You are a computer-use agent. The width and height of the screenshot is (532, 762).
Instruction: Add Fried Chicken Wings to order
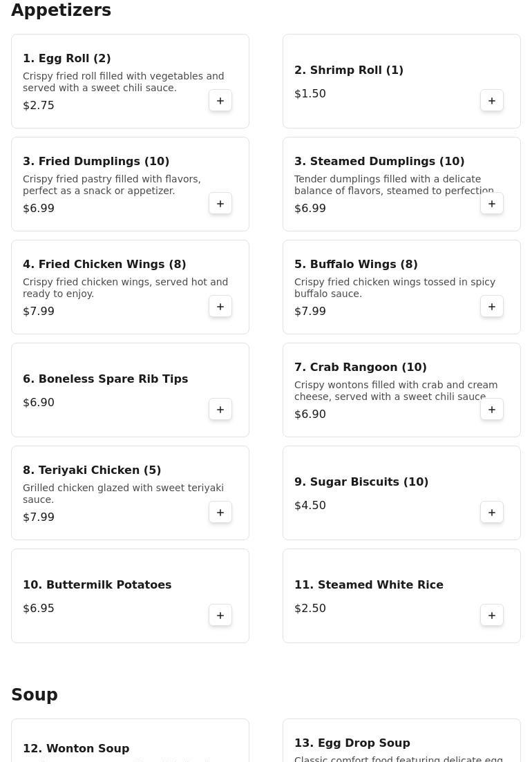pyautogui.click(x=220, y=307)
